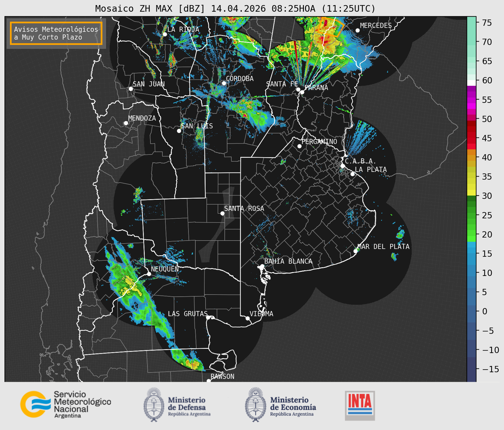The height and width of the screenshot is (430, 504).
Task: Click the Servicio Meteorológico Nacional logo
Action: 65,404
